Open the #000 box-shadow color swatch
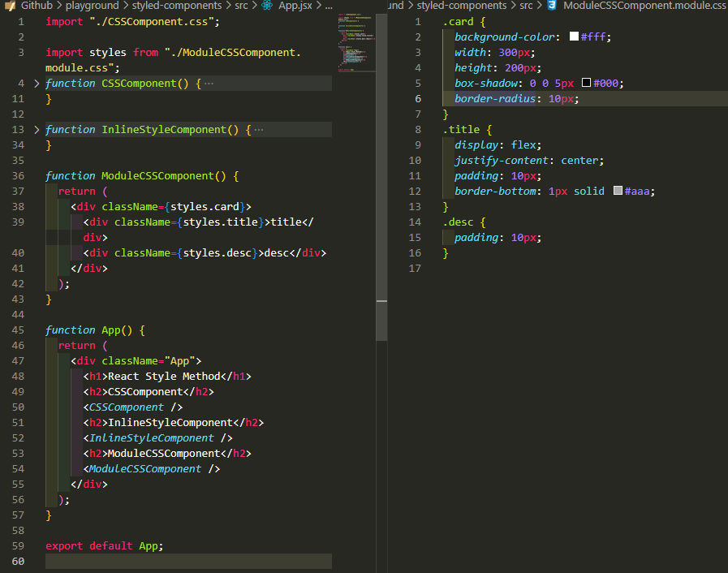728x573 pixels. pyautogui.click(x=587, y=83)
